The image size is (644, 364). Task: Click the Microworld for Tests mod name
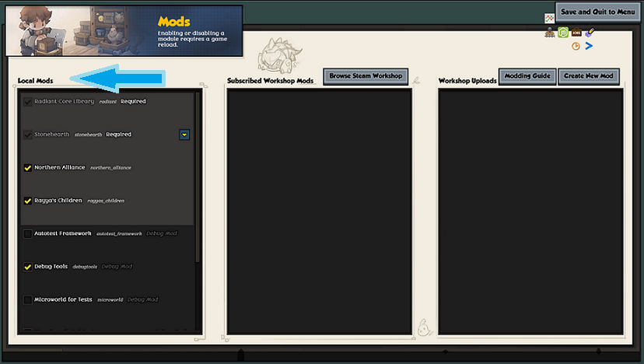[63, 299]
